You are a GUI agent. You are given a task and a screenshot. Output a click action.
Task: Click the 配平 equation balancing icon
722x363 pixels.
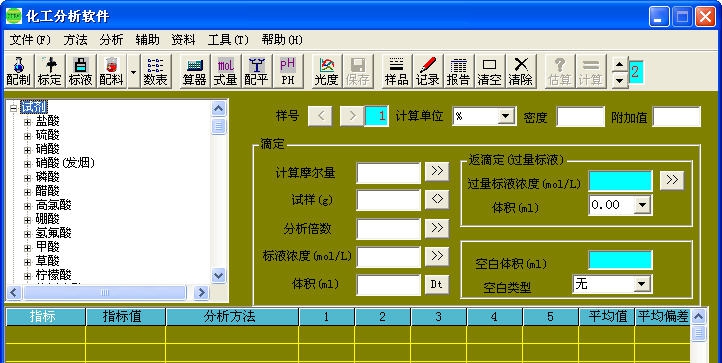coord(256,71)
